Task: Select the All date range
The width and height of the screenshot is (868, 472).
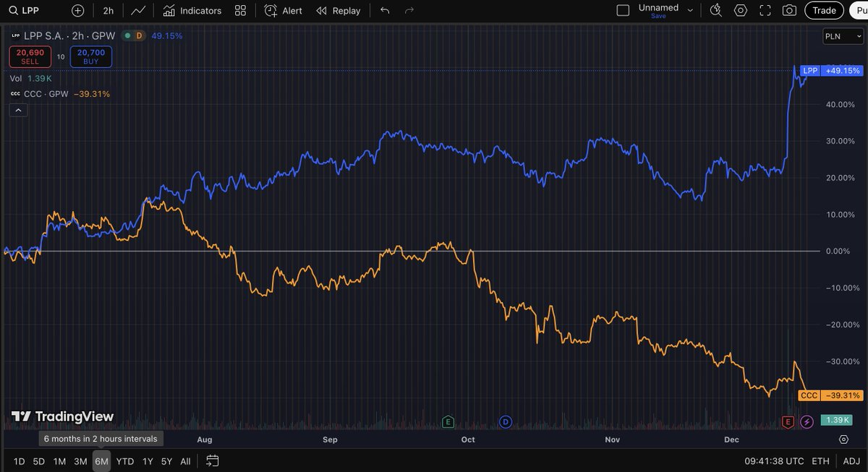Action: (x=185, y=460)
